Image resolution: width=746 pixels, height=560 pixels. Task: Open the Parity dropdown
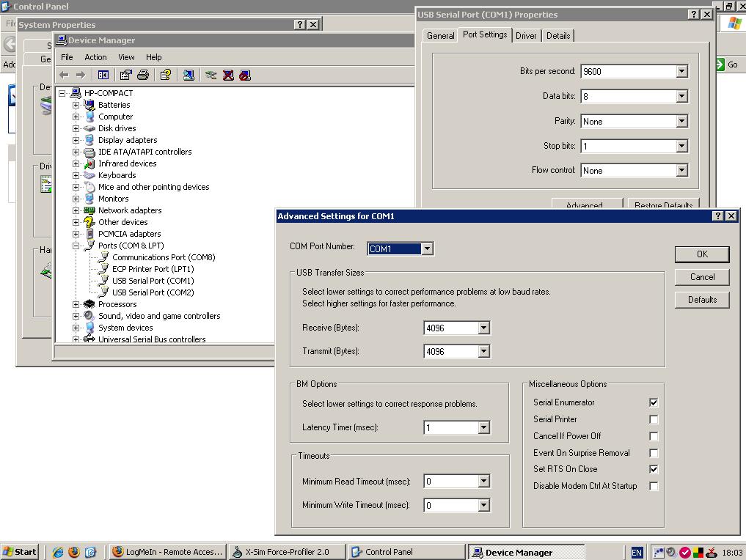[681, 121]
